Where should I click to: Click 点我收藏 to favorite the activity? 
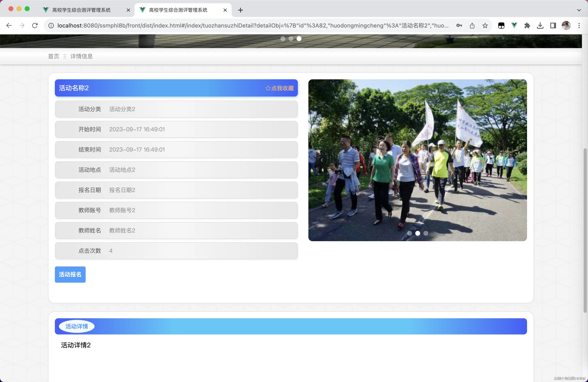coord(280,88)
